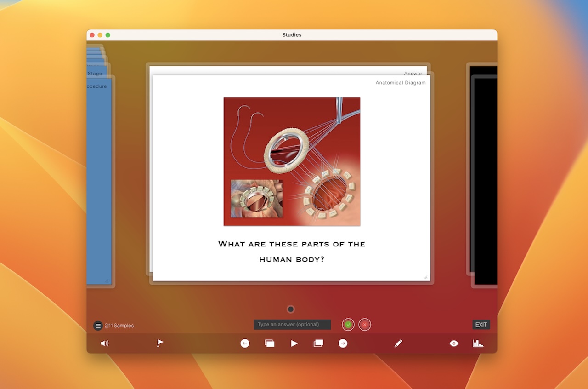
Task: Open the pencil edit tool
Action: tap(398, 343)
